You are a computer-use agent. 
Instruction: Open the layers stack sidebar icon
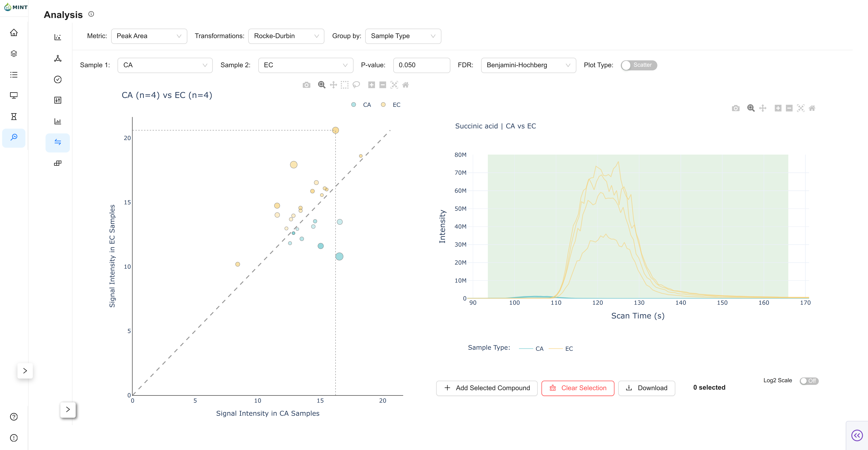(14, 54)
